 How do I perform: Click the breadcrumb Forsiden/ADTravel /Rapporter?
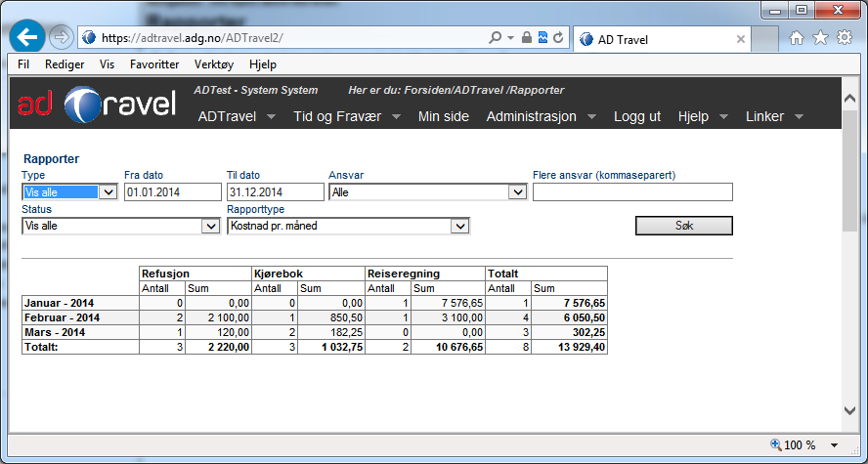[485, 90]
